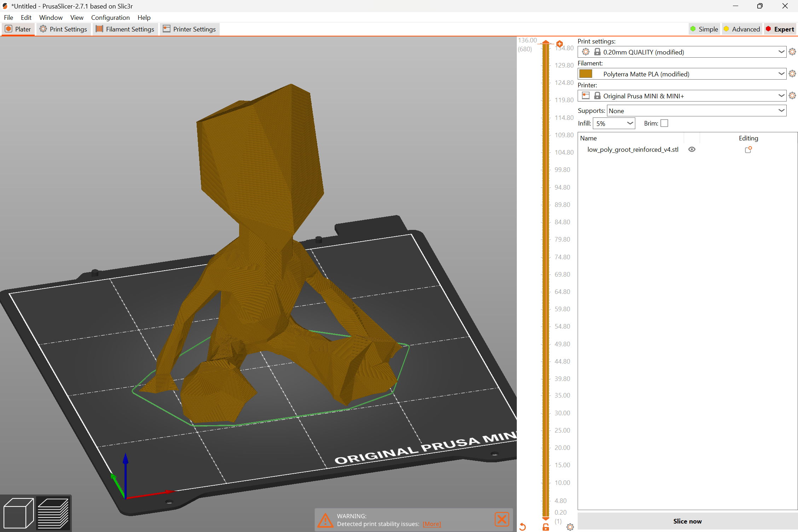Edit the Print settings preset via cog
The height and width of the screenshot is (532, 798).
792,52
